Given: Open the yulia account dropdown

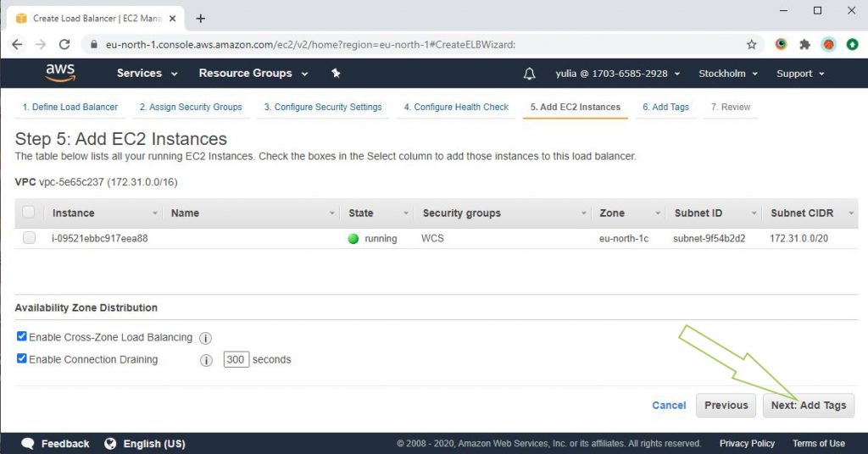Looking at the screenshot, I should pos(617,74).
